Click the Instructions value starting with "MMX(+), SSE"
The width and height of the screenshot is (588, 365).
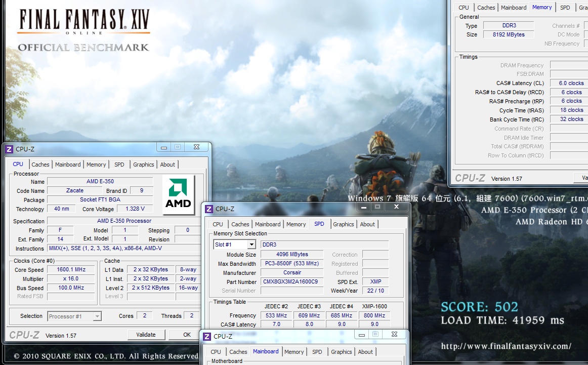(124, 249)
